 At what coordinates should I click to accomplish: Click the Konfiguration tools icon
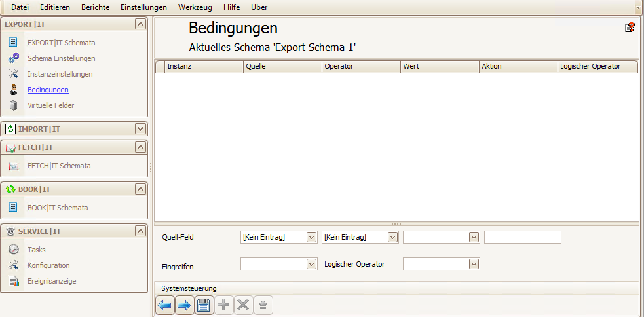13,265
